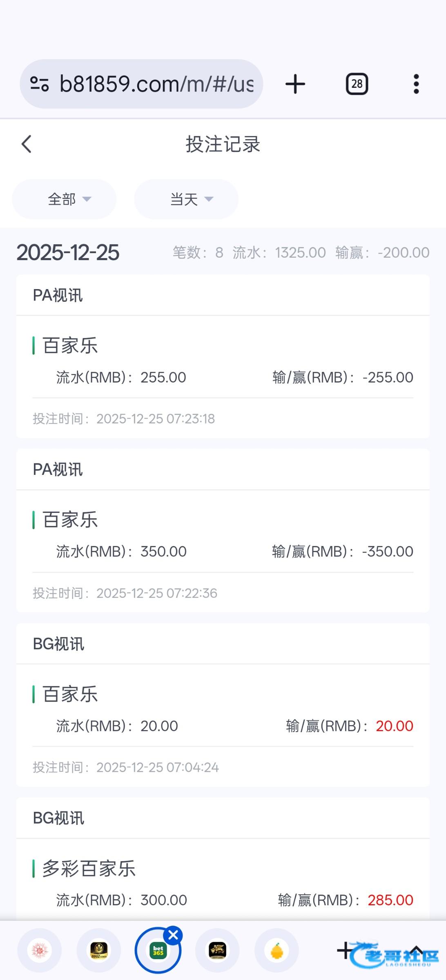
Task: Open the red spiky tab shortcut
Action: (40, 951)
